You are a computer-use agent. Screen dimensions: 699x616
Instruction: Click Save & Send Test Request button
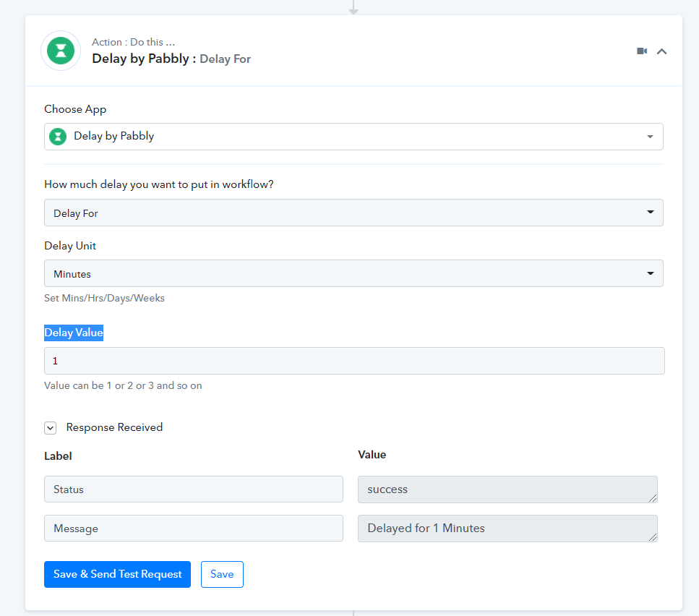117,574
